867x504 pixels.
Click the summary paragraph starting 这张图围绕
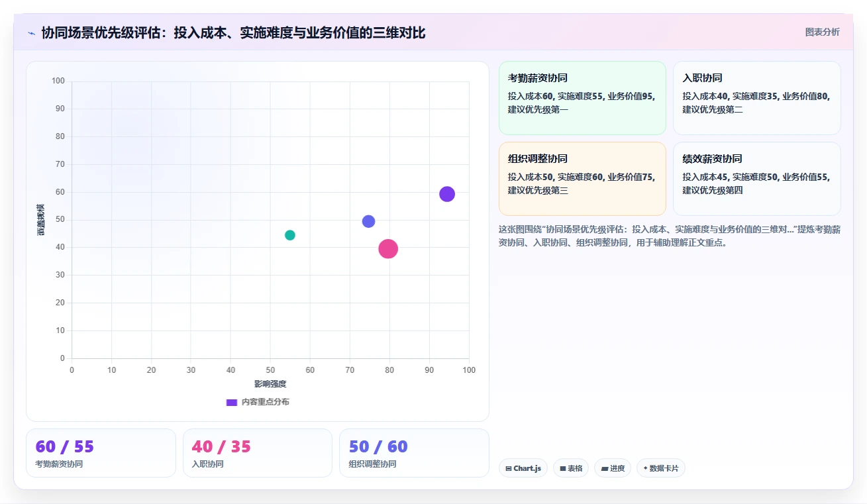[x=669, y=236]
